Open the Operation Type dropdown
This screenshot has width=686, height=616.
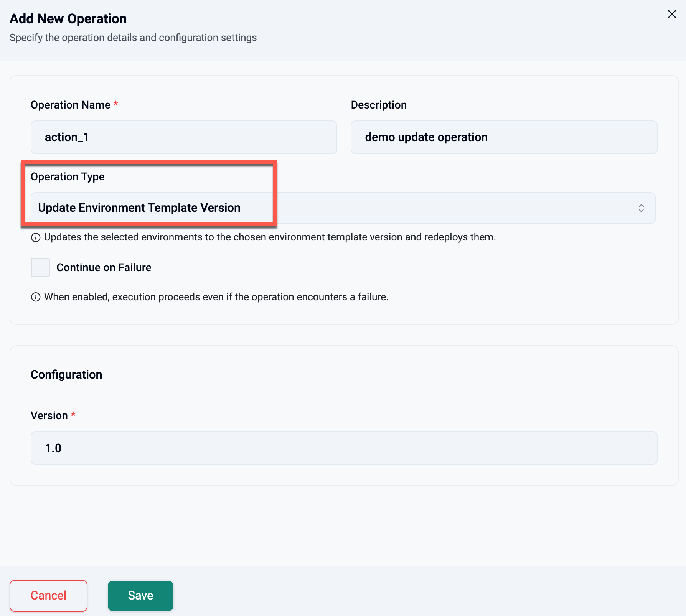(343, 208)
